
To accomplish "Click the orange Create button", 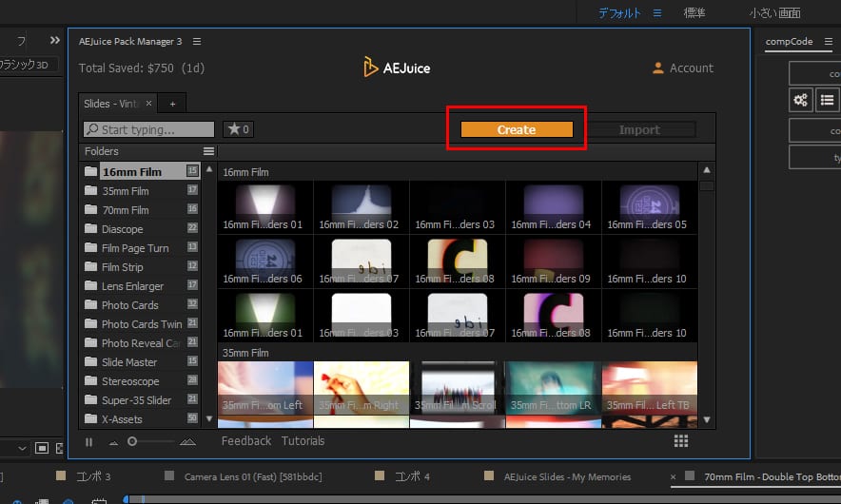I will click(517, 130).
